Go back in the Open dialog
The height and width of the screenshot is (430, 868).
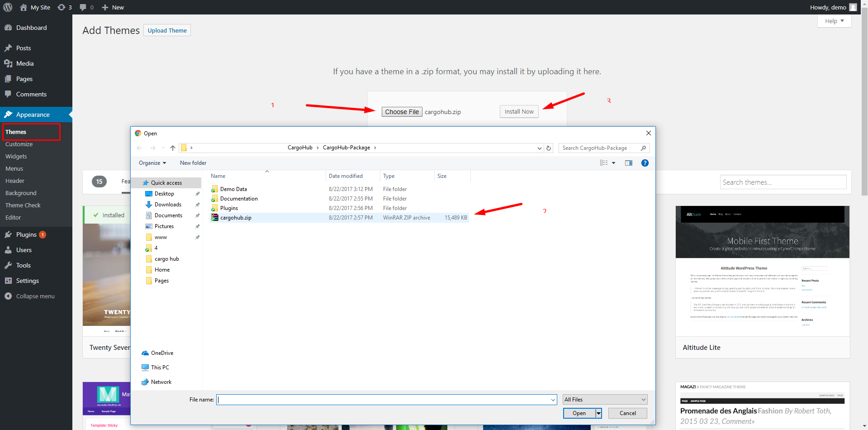click(x=139, y=148)
